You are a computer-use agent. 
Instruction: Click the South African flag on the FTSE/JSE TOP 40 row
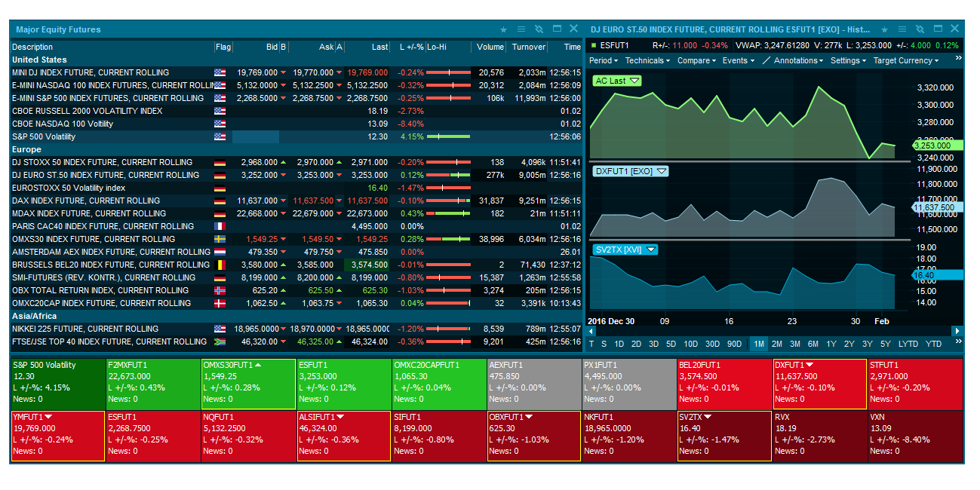(x=220, y=341)
